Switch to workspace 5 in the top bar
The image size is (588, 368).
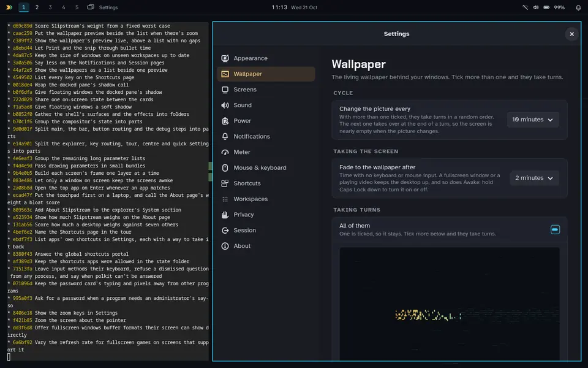[x=77, y=7]
